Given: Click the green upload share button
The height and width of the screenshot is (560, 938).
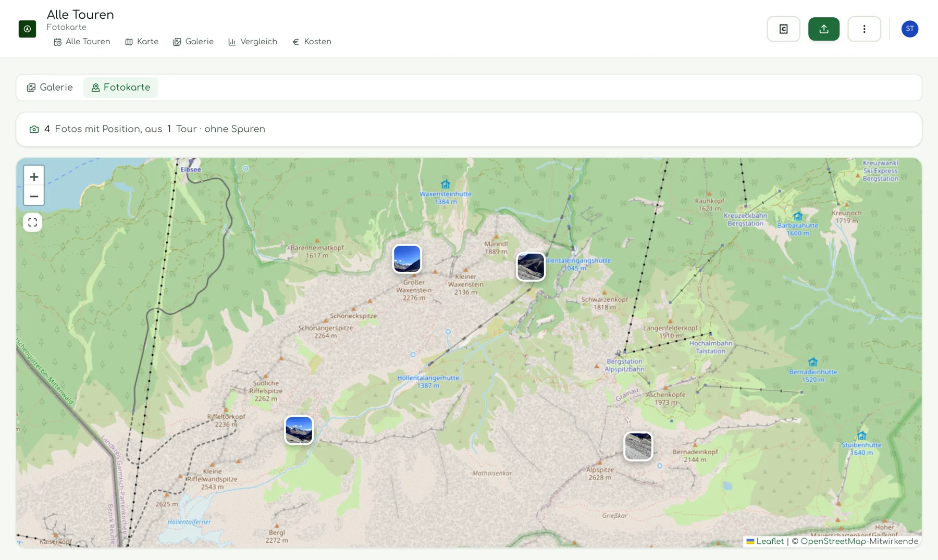Looking at the screenshot, I should [x=824, y=29].
